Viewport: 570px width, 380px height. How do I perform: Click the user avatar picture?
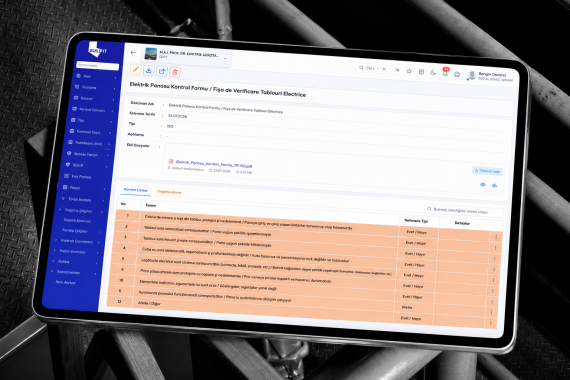click(472, 75)
